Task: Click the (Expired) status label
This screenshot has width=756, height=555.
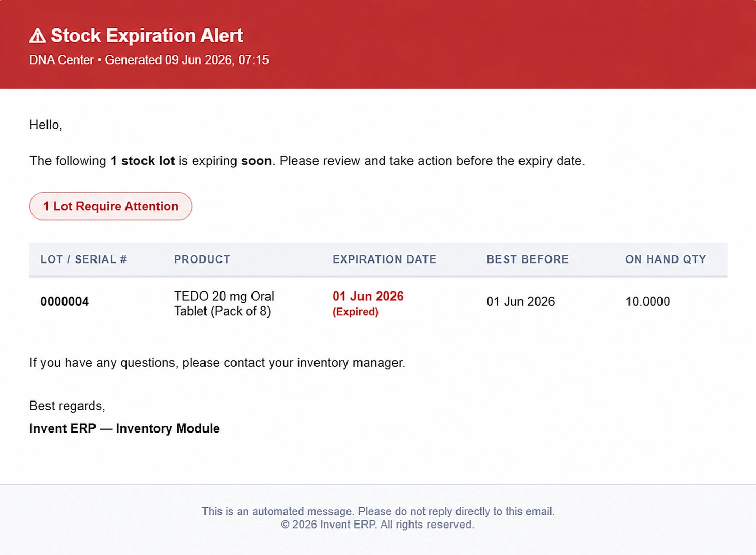Action: coord(355,312)
